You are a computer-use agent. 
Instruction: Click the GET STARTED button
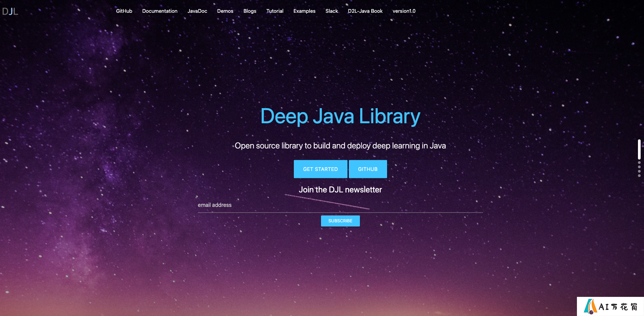click(x=320, y=169)
